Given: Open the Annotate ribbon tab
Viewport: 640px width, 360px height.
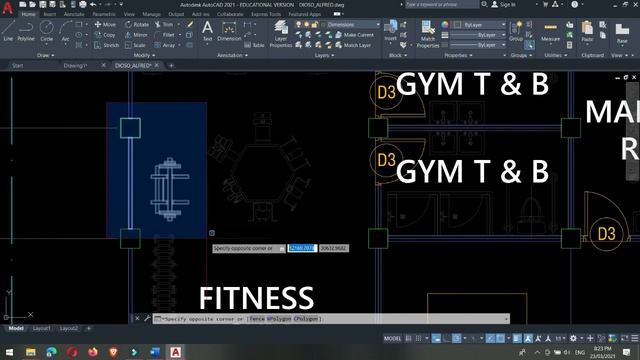Looking at the screenshot, I should tap(74, 14).
